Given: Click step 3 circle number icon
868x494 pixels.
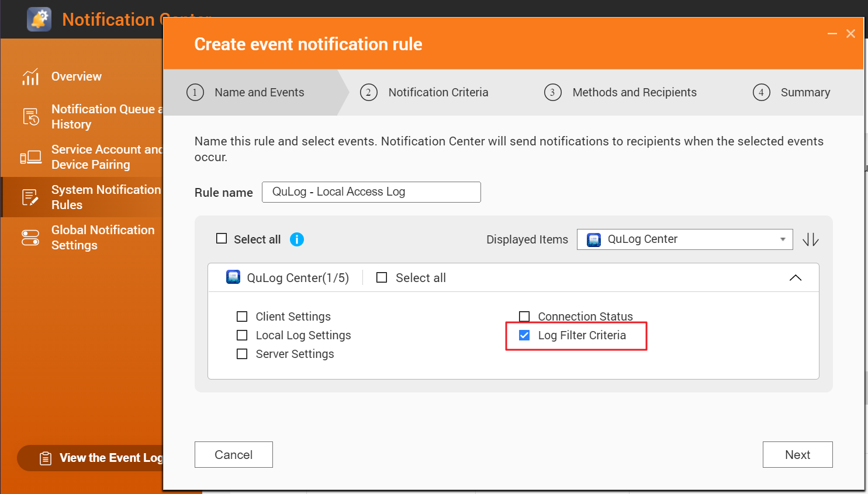Looking at the screenshot, I should point(553,92).
